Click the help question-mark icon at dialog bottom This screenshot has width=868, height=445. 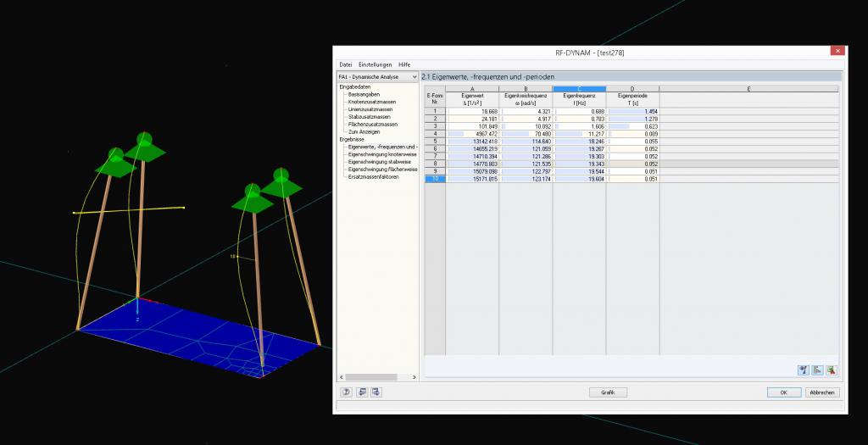[347, 392]
